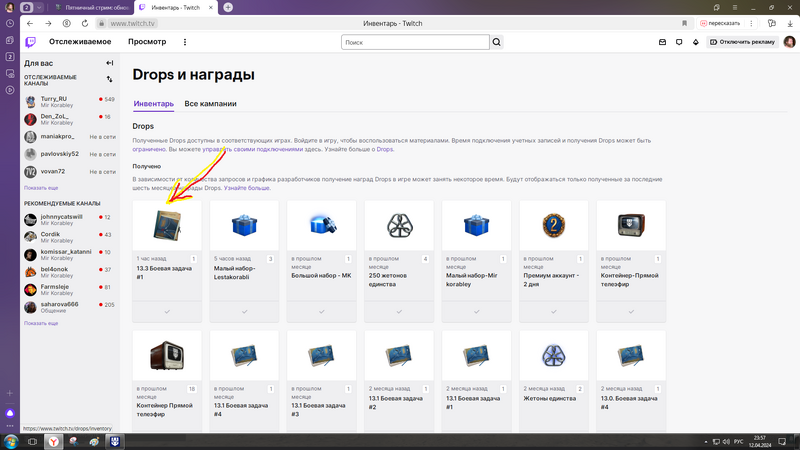Reload the page with the refresh icon
Screen dimensions: 800x450
pos(85,23)
